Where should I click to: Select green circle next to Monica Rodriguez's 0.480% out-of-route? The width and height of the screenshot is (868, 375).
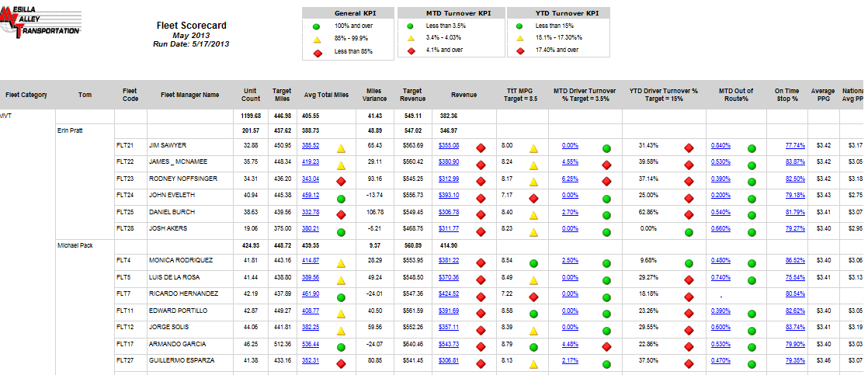(751, 261)
